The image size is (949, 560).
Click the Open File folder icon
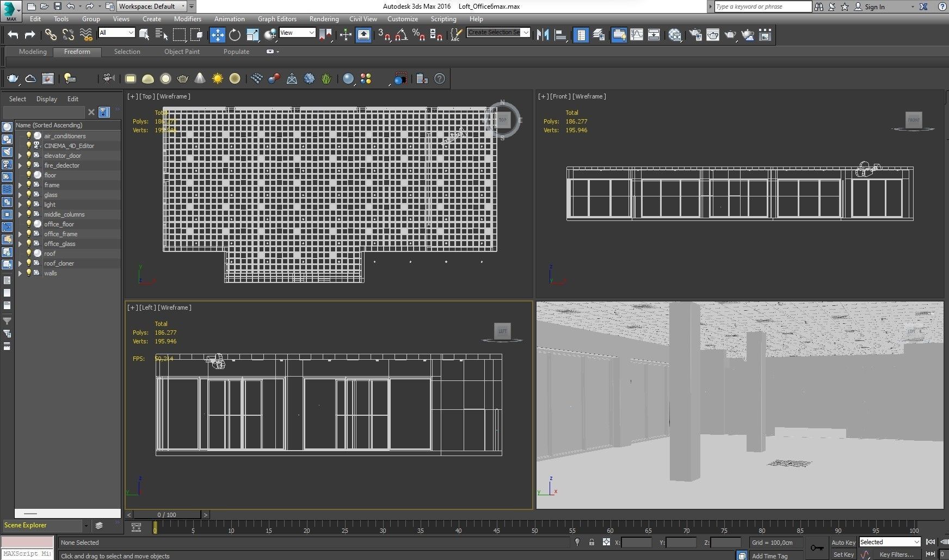(45, 7)
